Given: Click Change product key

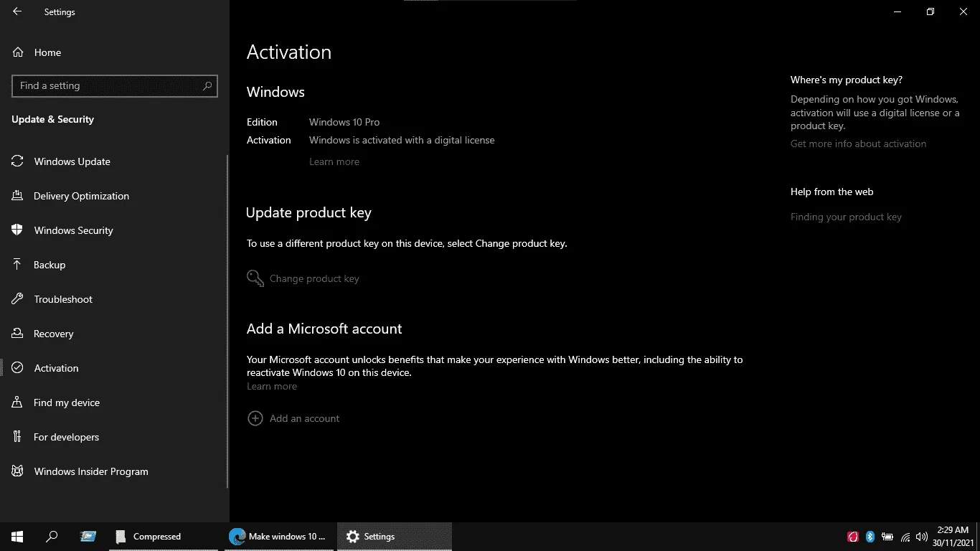Looking at the screenshot, I should coord(314,278).
